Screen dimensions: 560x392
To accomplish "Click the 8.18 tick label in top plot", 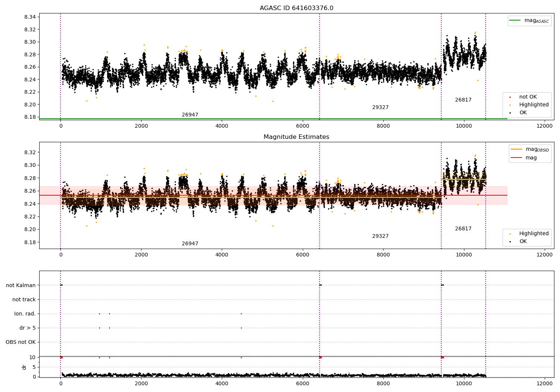I will pos(29,117).
